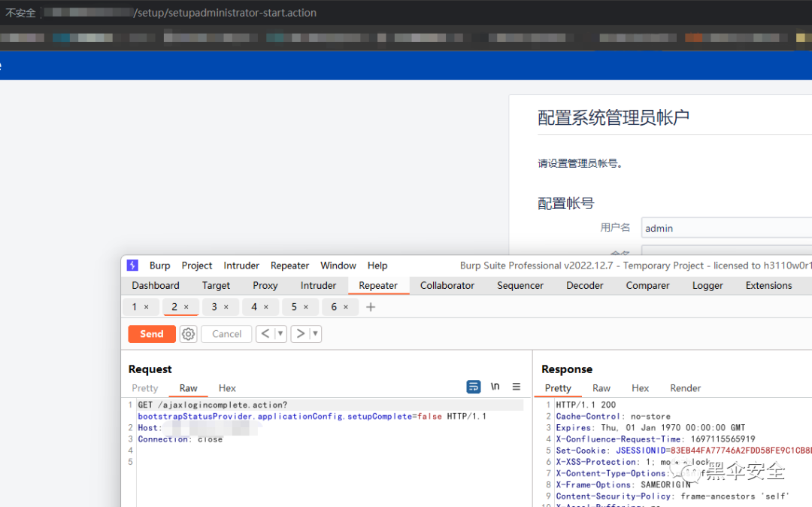Viewport: 812px width, 507px height.
Task: Switch Request view to Raw
Action: pyautogui.click(x=188, y=388)
